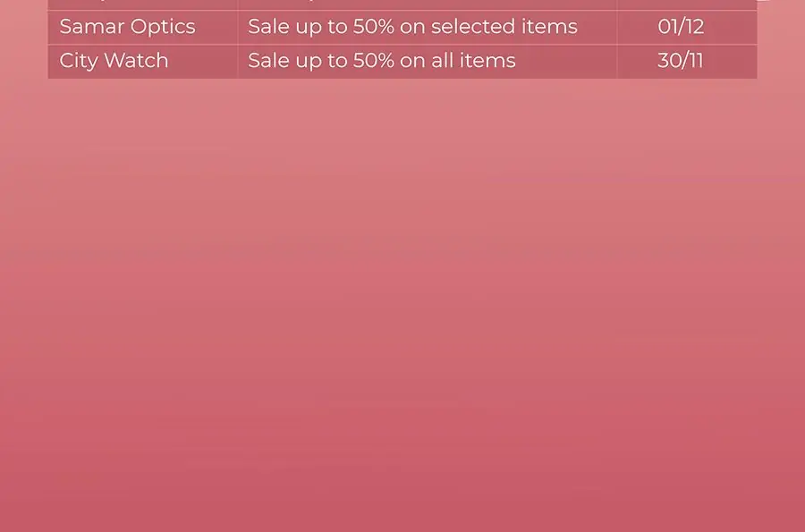Click the 50% figure in Samar Optics row

(373, 27)
